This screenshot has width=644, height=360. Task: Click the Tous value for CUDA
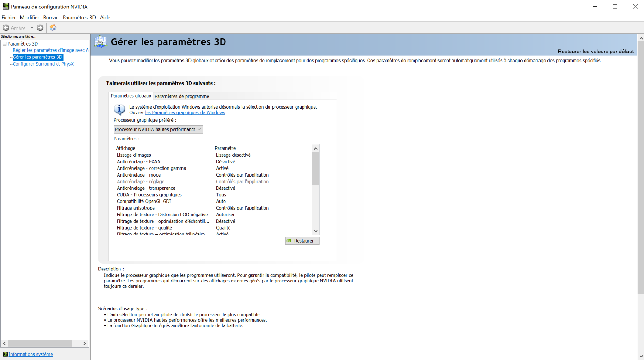pos(221,195)
